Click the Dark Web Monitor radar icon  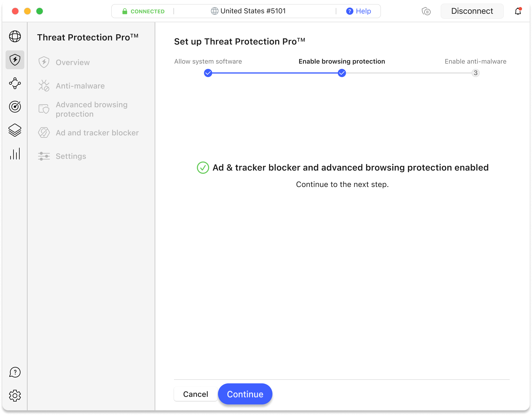tap(15, 107)
